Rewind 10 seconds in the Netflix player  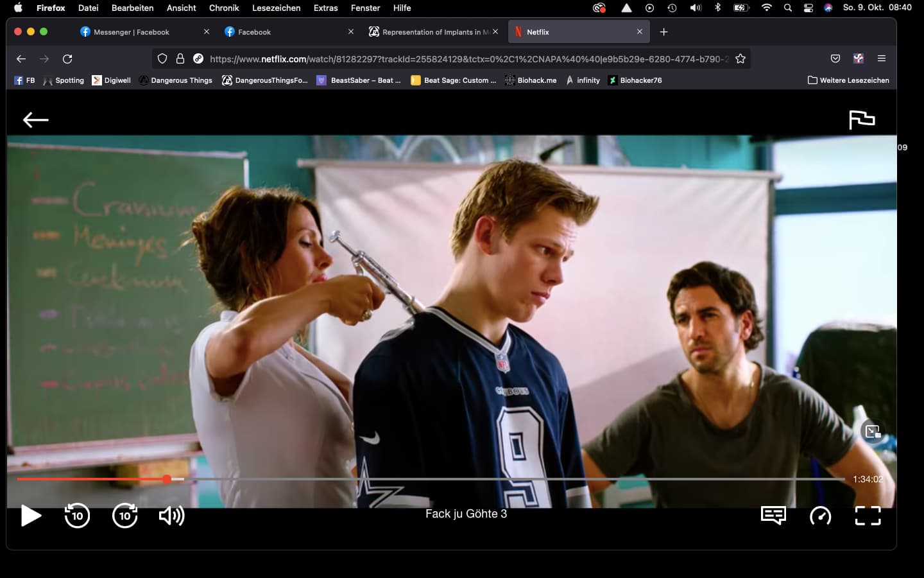coord(77,516)
